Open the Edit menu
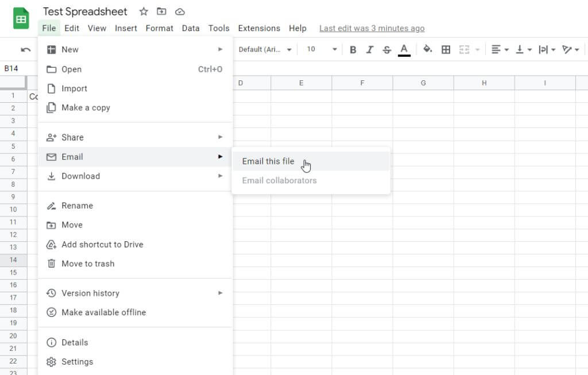588x375 pixels. (72, 28)
